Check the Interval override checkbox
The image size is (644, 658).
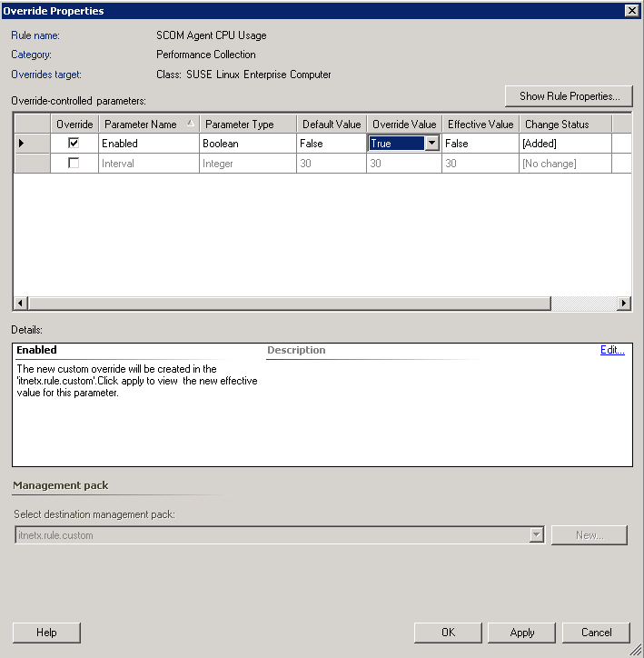(74, 163)
